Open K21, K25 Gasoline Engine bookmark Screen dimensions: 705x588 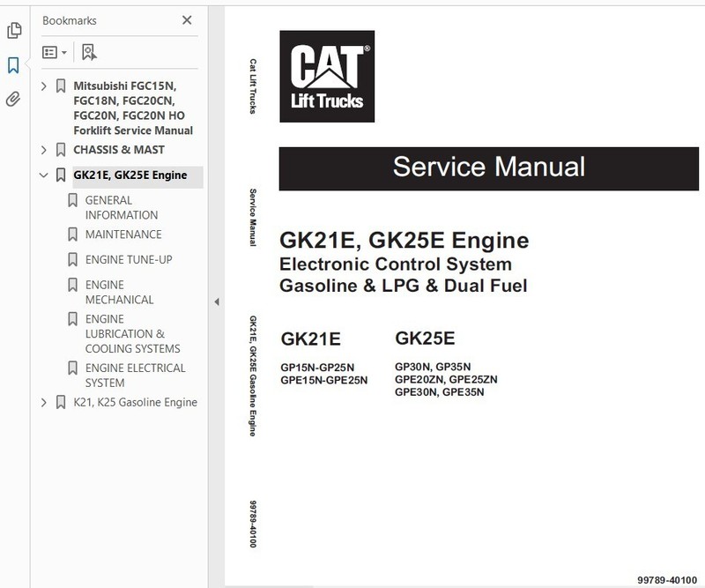coord(136,402)
